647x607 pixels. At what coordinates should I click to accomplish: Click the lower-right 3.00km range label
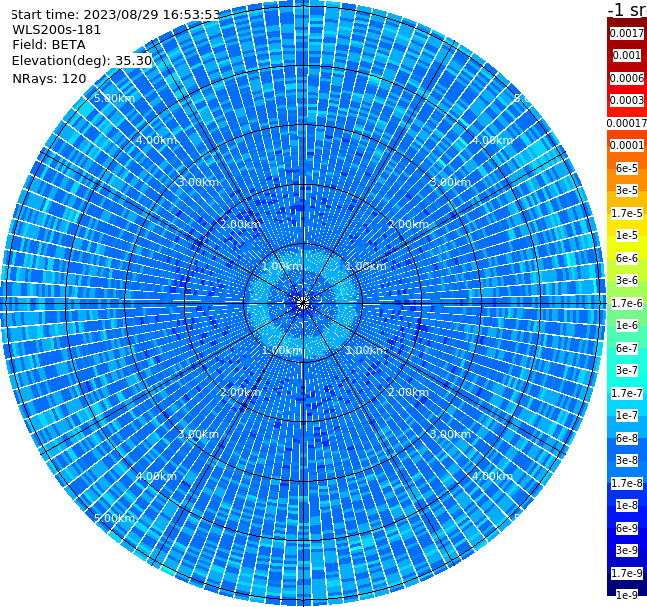(451, 434)
